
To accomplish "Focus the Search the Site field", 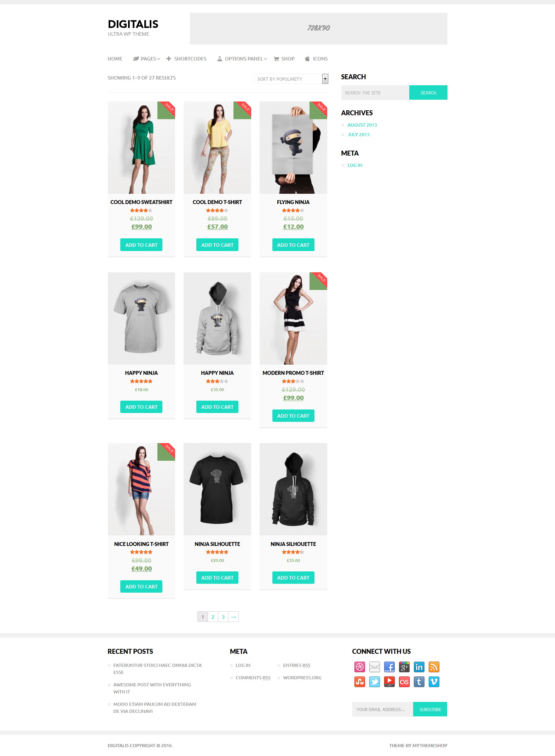I will pos(375,93).
